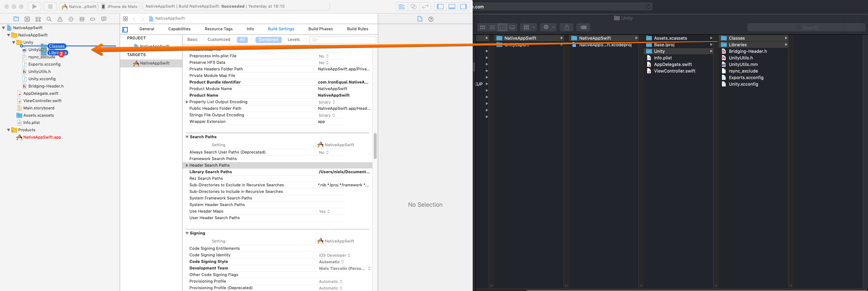Click Finder edit tags button
The width and height of the screenshot is (868, 291).
point(583,27)
